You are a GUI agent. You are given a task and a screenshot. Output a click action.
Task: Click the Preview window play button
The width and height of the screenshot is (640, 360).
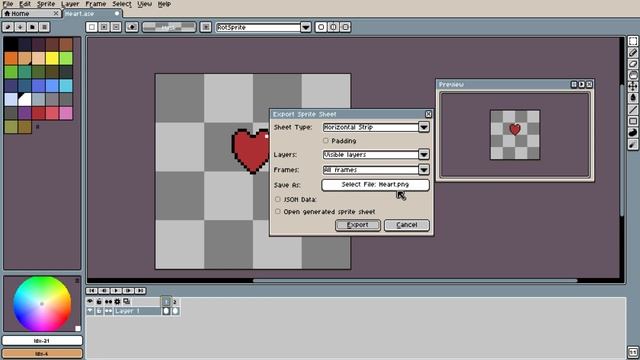click(x=581, y=84)
